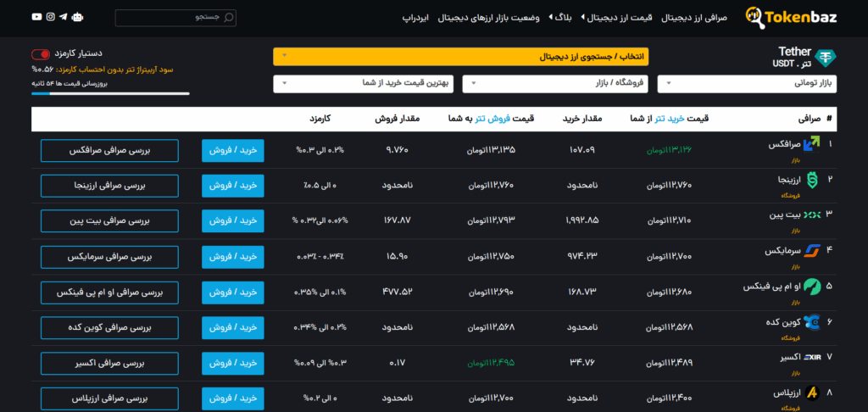The height and width of the screenshot is (412, 868).
Task: Click کوین کده exchange name
Action: [x=783, y=322]
